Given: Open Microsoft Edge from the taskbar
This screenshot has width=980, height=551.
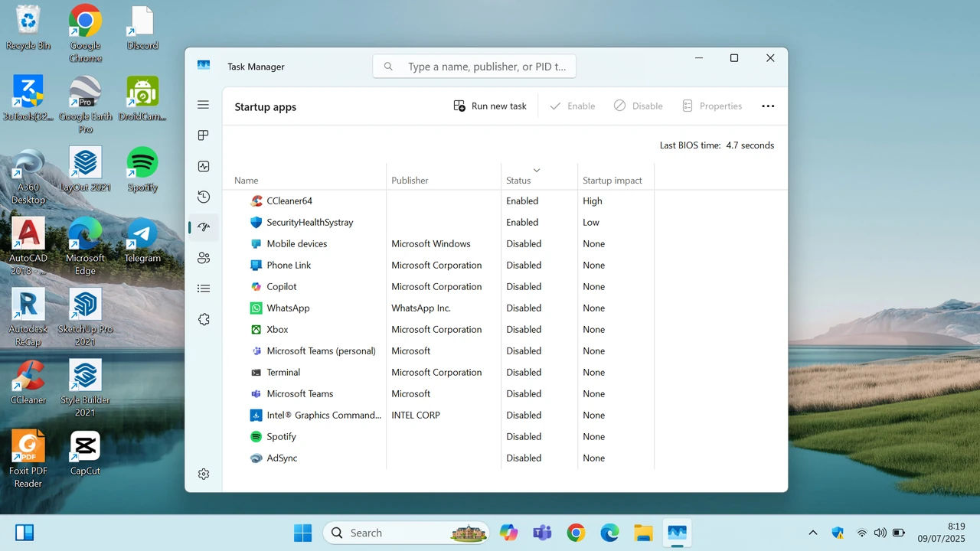Looking at the screenshot, I should coord(609,533).
